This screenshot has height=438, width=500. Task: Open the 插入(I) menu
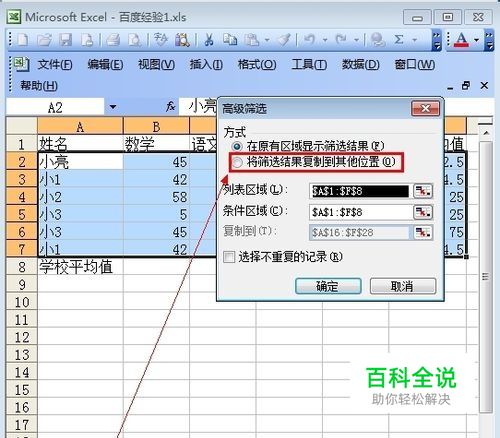[206, 64]
